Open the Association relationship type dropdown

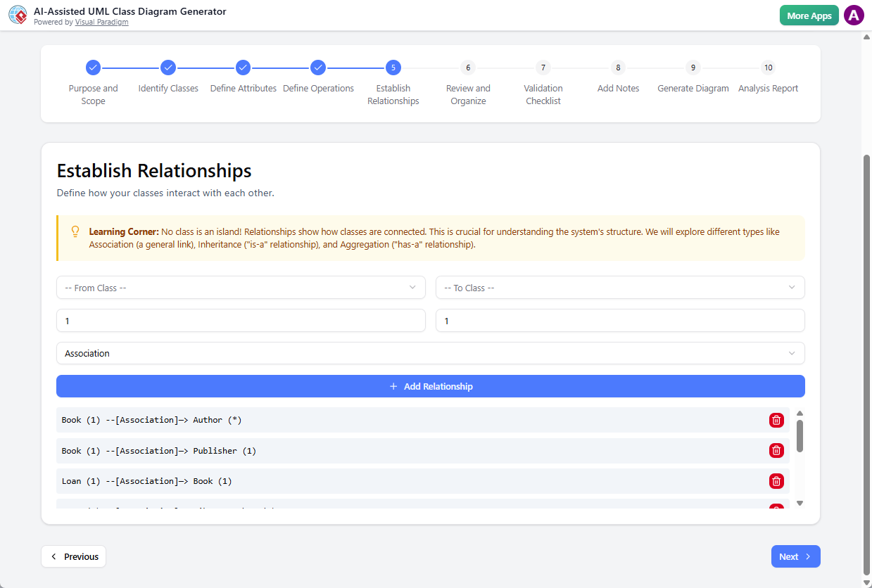pos(431,353)
